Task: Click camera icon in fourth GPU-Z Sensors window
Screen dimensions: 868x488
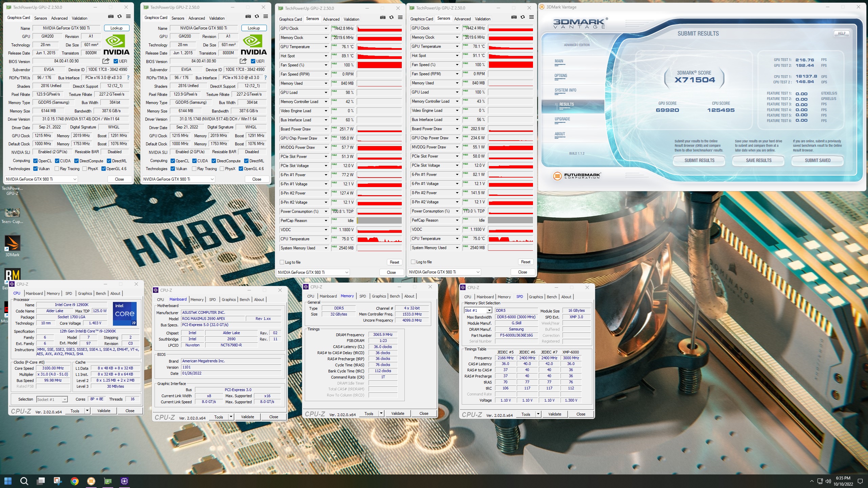Action: (x=514, y=17)
